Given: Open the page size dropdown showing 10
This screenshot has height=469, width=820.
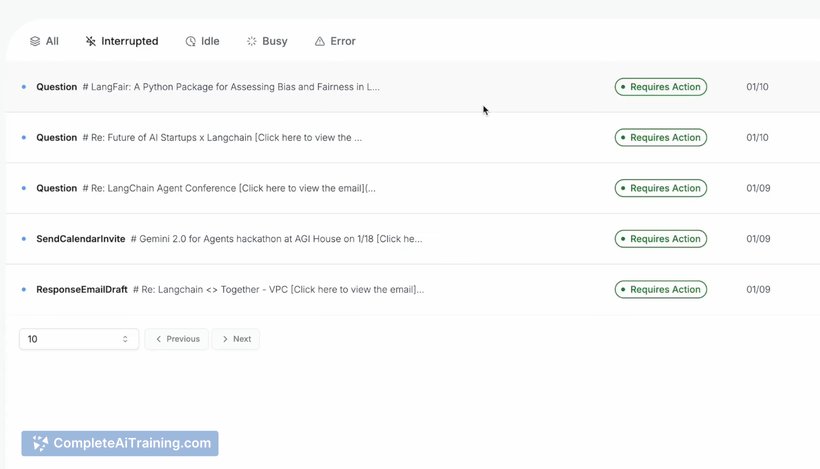Looking at the screenshot, I should [79, 339].
